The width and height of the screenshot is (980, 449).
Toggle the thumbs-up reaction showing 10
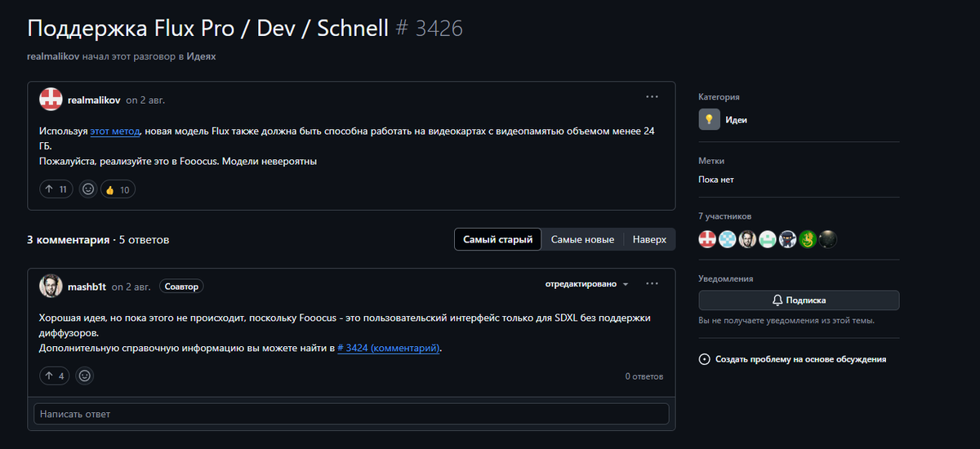tap(118, 189)
